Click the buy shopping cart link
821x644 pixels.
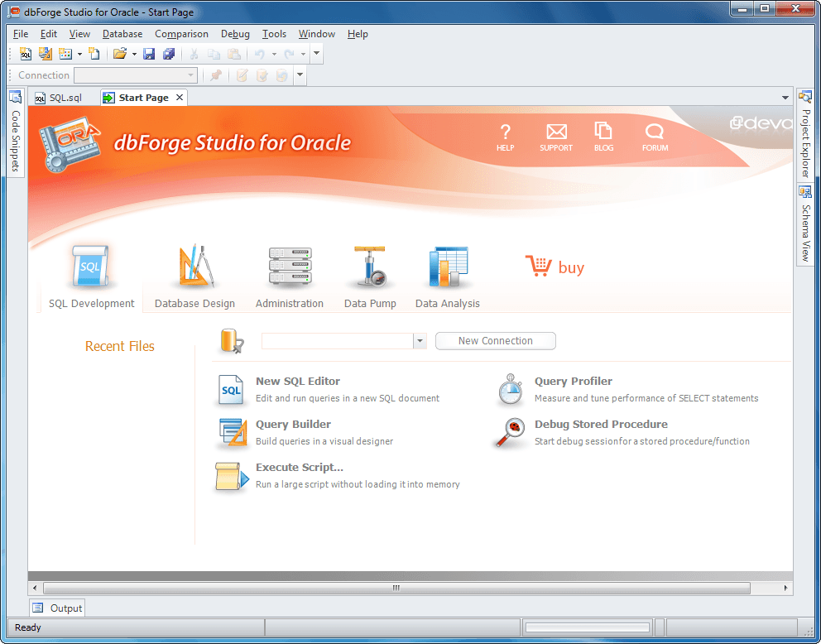(555, 267)
